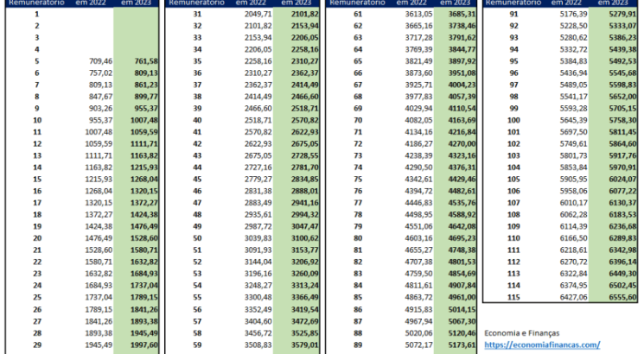644x354 pixels.
Task: Open the economiafinancas.com hyperlink
Action: tap(541, 344)
